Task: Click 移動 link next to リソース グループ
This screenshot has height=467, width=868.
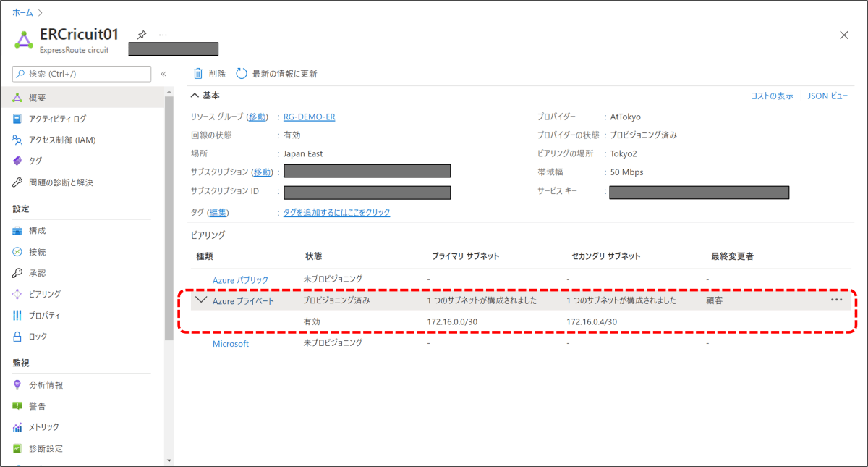Action: tap(258, 117)
